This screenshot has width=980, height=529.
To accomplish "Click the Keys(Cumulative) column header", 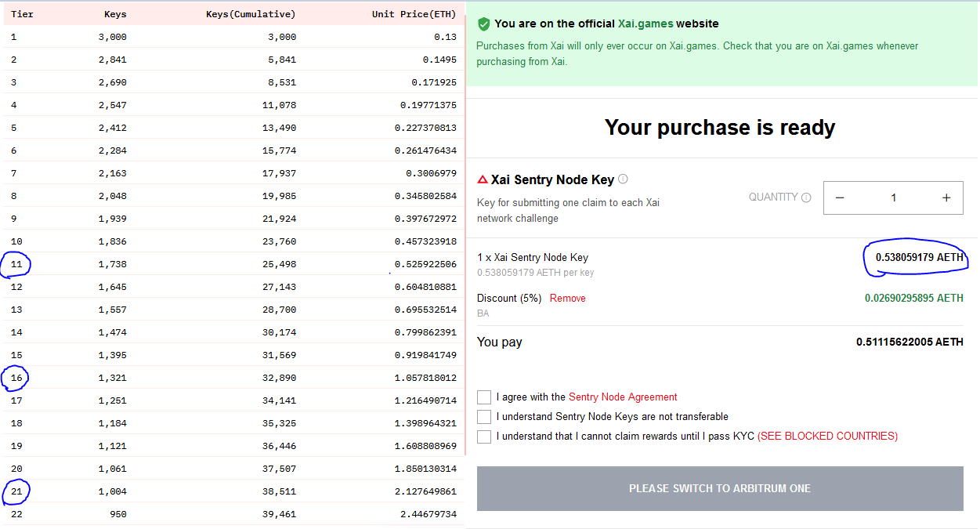I will tap(251, 14).
